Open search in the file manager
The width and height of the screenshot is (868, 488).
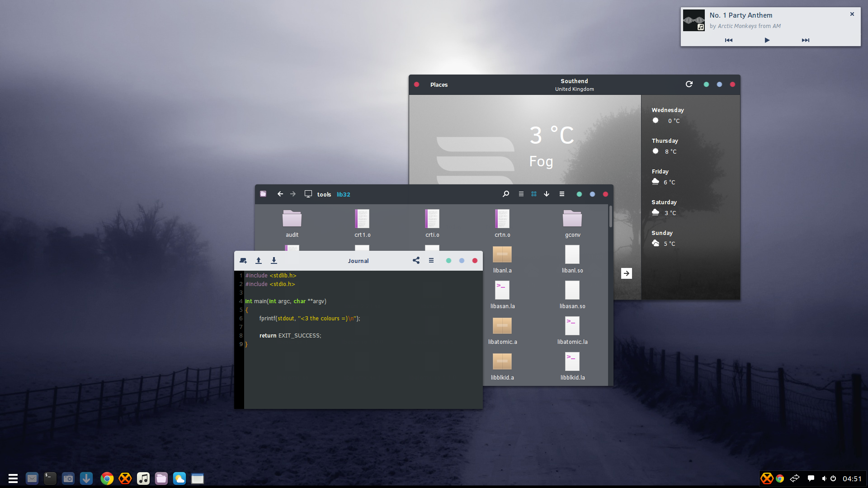(506, 194)
